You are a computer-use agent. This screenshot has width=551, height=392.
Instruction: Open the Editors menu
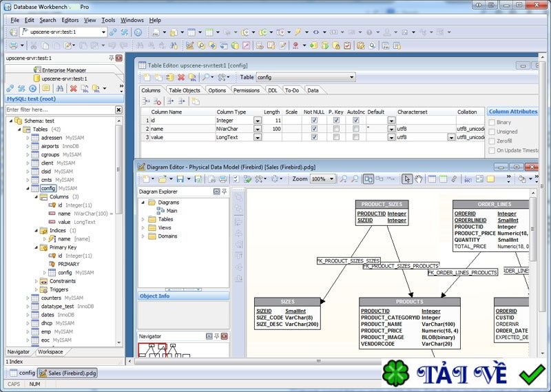70,20
